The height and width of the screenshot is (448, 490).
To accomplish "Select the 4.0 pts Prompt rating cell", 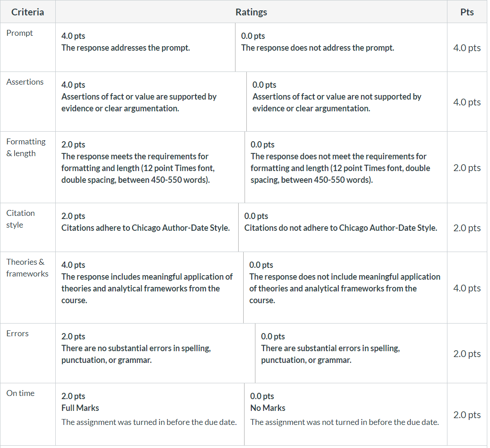I will point(145,47).
